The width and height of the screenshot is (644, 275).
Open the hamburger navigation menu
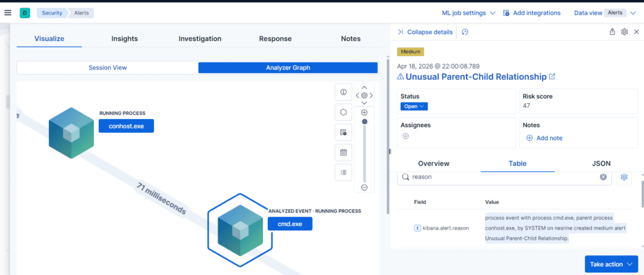coord(8,13)
